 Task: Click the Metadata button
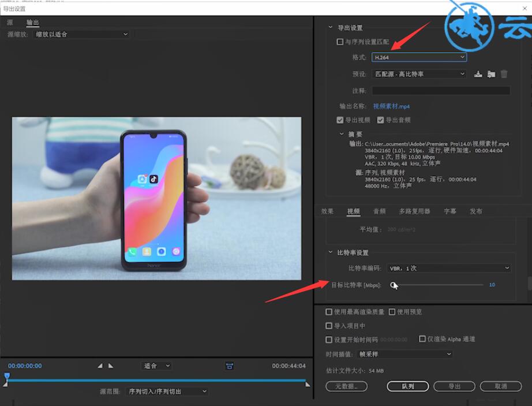(346, 386)
